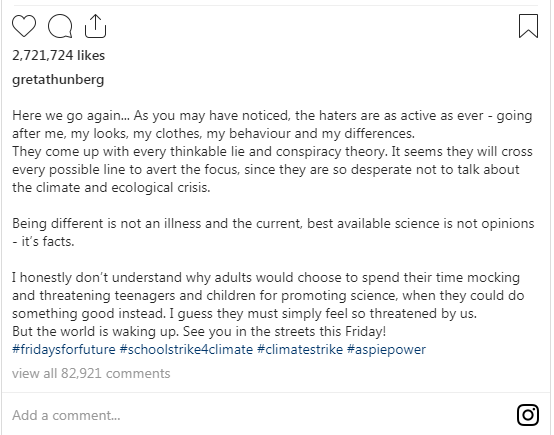
Task: Open the #schoolstrike4climate hashtag
Action: click(186, 349)
